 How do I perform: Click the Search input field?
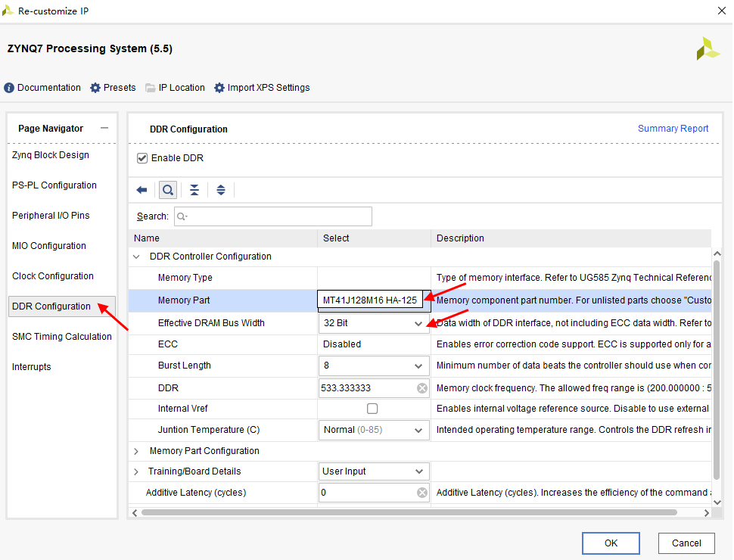pyautogui.click(x=273, y=216)
